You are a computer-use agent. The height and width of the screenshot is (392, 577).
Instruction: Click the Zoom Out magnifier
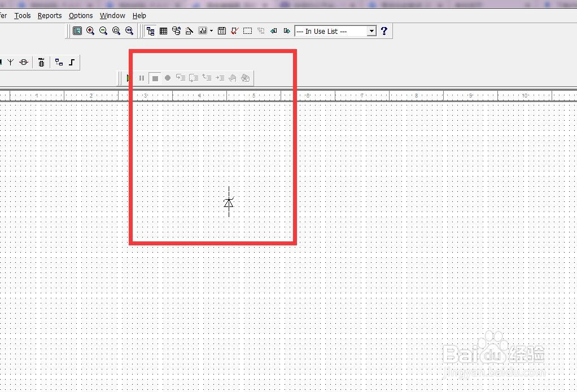[x=103, y=31]
